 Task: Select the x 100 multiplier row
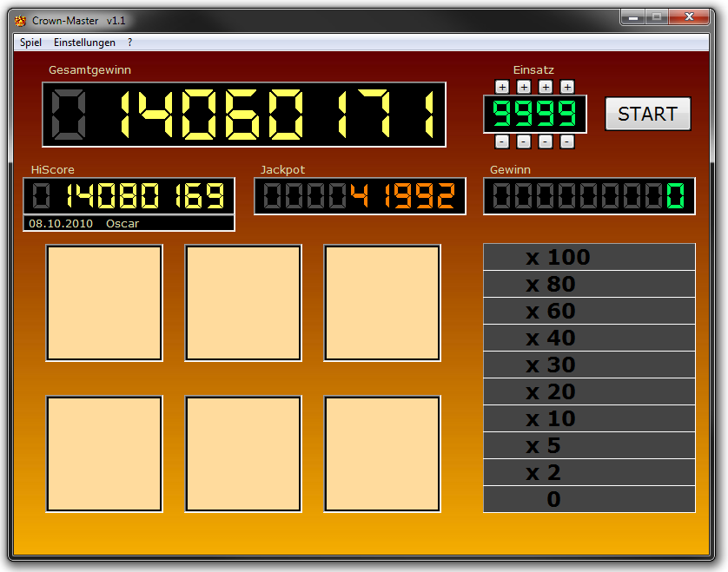[x=589, y=257]
